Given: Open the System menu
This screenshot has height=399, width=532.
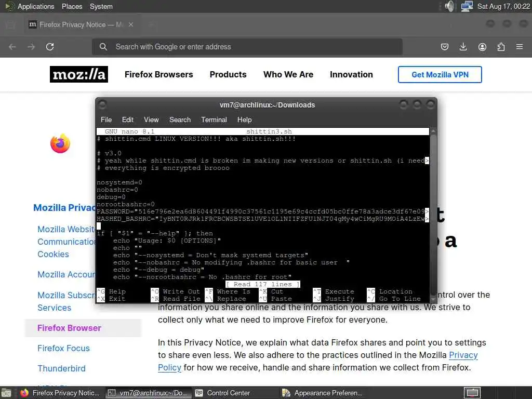Looking at the screenshot, I should pyautogui.click(x=101, y=6).
